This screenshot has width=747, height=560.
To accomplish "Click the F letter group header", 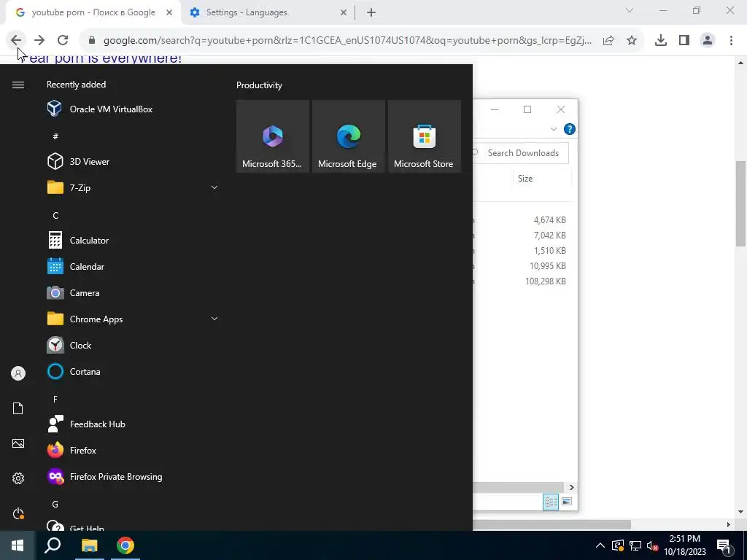I will (55, 400).
